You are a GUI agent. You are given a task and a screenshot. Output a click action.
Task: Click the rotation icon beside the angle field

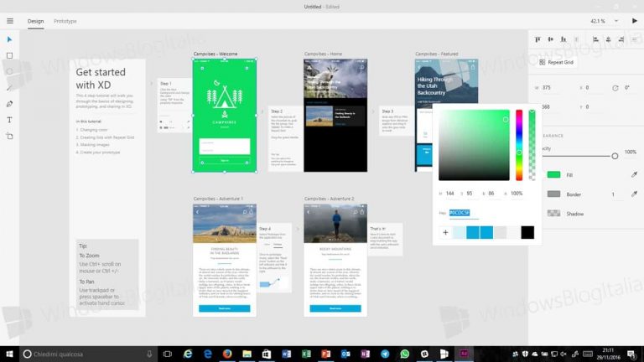click(x=615, y=88)
